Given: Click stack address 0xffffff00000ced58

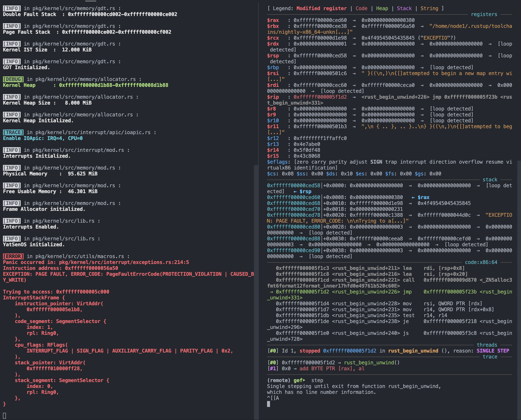Looking at the screenshot, I should [293, 186].
